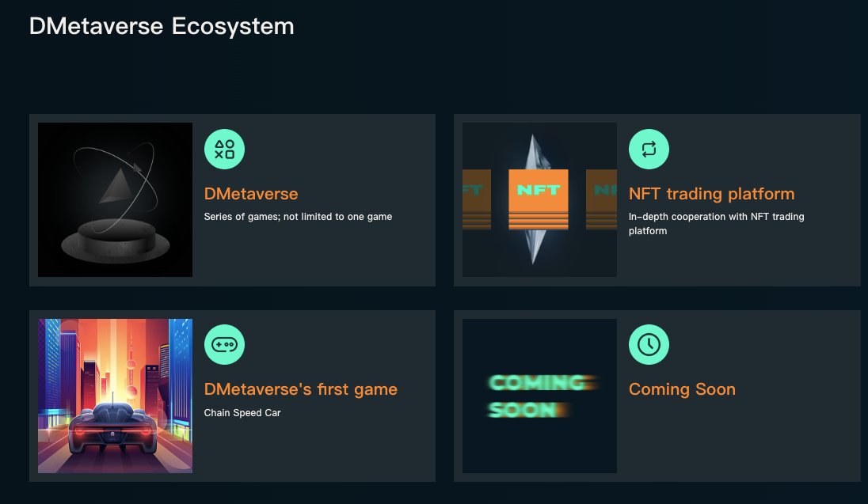Click the Chain Speed Car subtitle
The image size is (868, 504).
click(242, 411)
